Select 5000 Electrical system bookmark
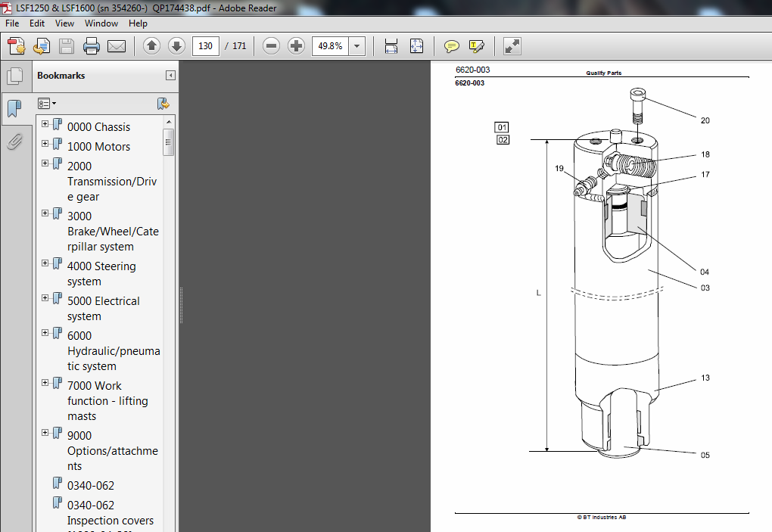The image size is (772, 532). pos(104,309)
